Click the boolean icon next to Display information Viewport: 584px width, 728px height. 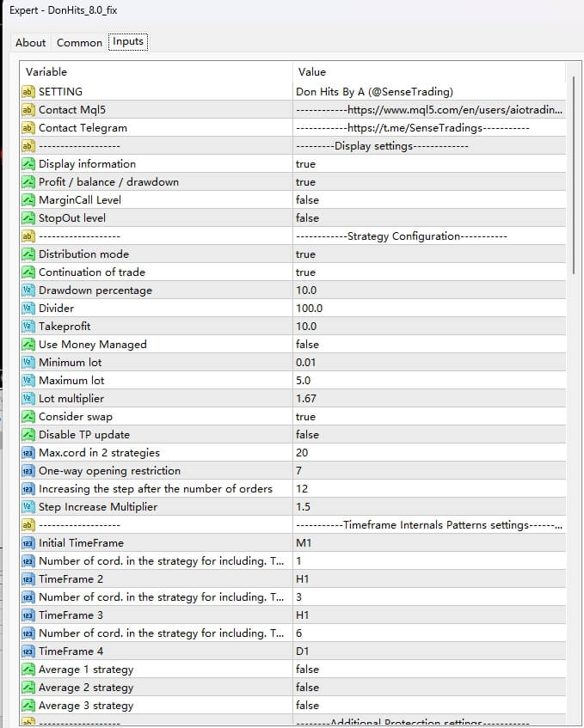27,164
